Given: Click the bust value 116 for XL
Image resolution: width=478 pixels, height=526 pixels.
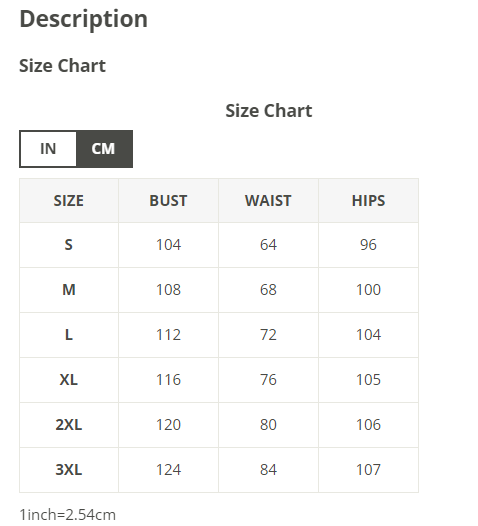Looking at the screenshot, I should (x=168, y=380).
